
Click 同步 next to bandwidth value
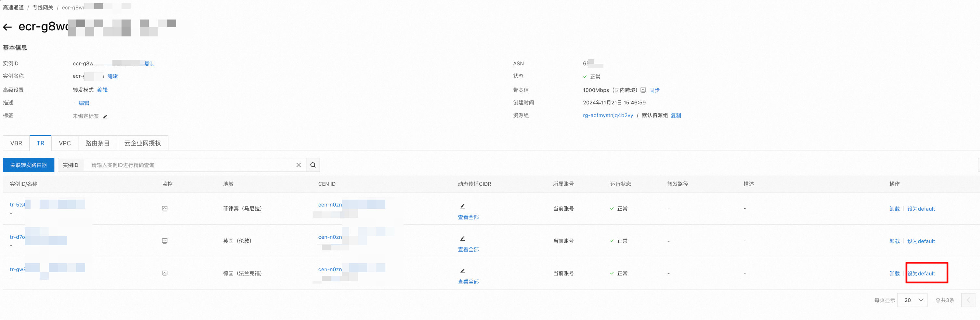pyautogui.click(x=654, y=90)
